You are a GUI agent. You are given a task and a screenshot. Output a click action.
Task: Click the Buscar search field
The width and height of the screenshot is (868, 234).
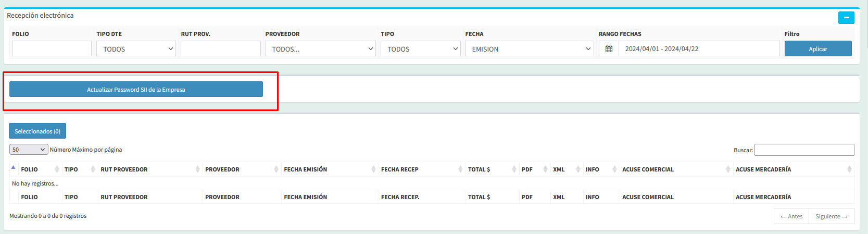pos(804,150)
